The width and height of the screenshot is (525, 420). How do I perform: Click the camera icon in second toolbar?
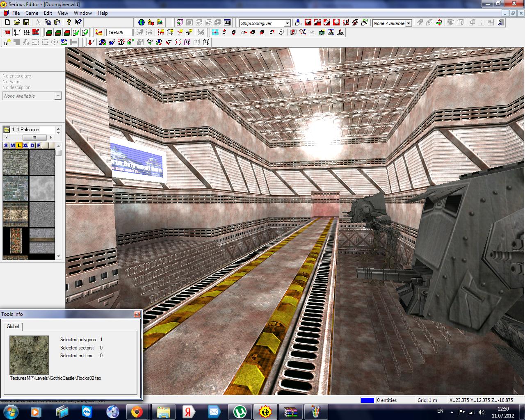coord(322,32)
